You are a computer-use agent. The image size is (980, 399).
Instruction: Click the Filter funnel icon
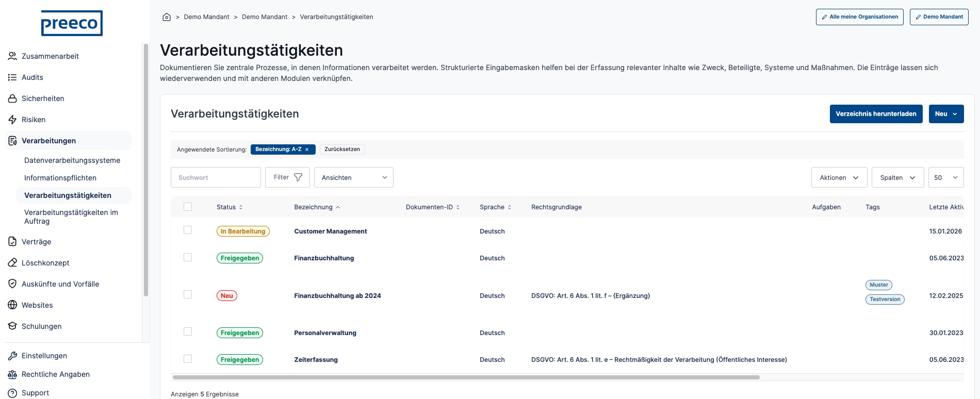coord(298,177)
